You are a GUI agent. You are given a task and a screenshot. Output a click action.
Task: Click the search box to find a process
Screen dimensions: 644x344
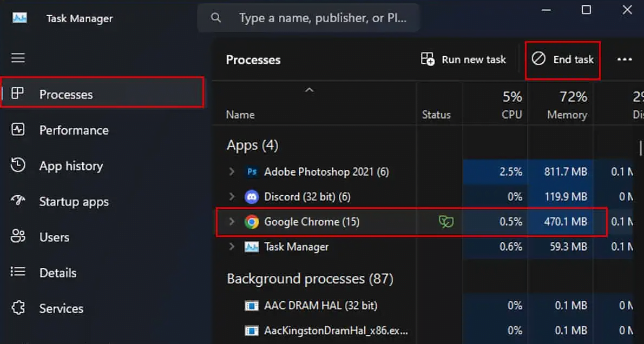tap(308, 18)
